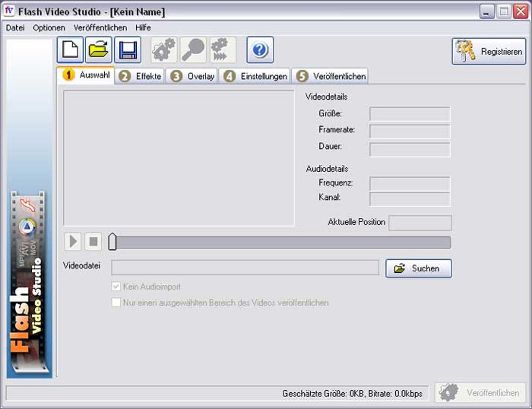Viewport: 532px width, 409px height.
Task: Open an existing project file
Action: click(99, 50)
